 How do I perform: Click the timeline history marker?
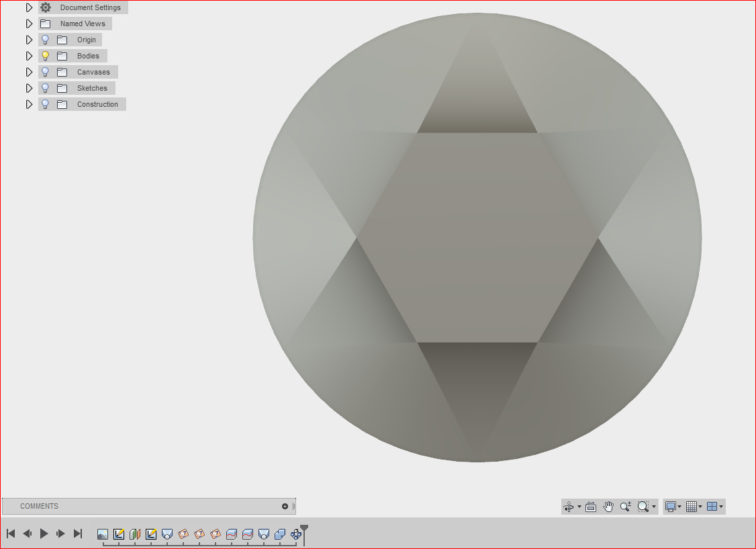tap(304, 534)
